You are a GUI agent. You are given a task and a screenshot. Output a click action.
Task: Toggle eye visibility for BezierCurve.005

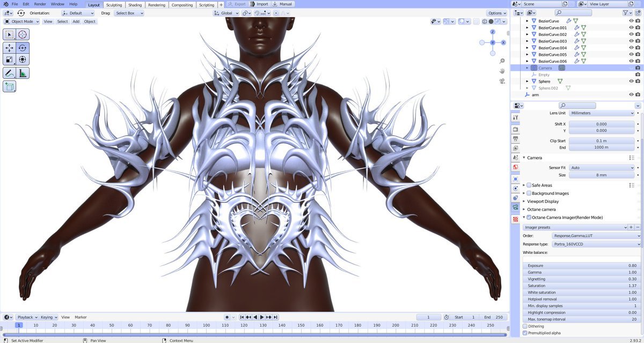coord(631,55)
